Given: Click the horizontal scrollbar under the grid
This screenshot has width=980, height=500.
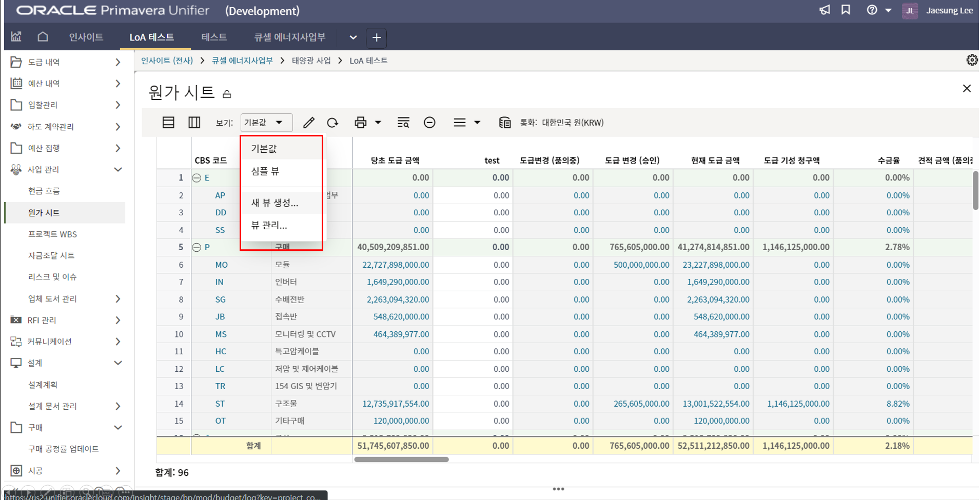Looking at the screenshot, I should pos(401,459).
